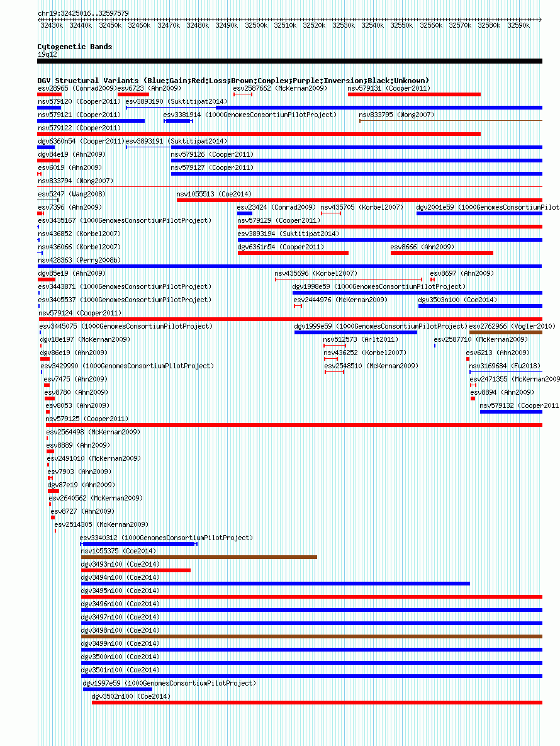Select esv3893190 (Suktitipat2014) label
The image size is (560, 746).
coord(176,101)
